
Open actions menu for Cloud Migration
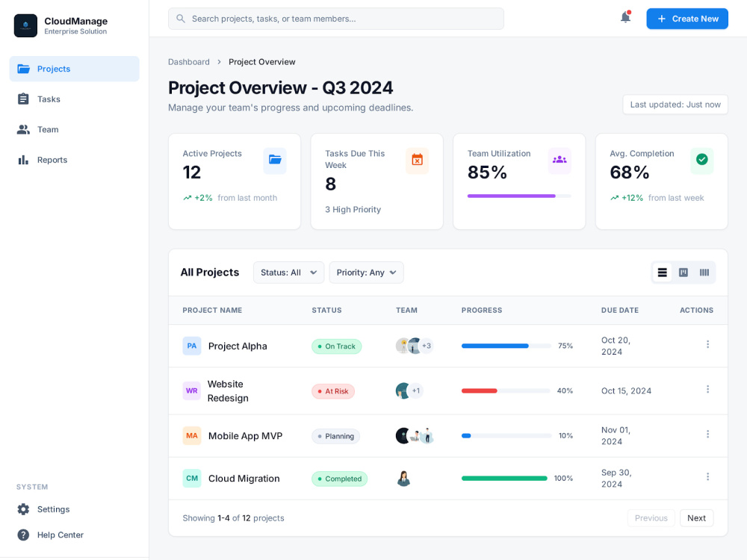pos(708,476)
